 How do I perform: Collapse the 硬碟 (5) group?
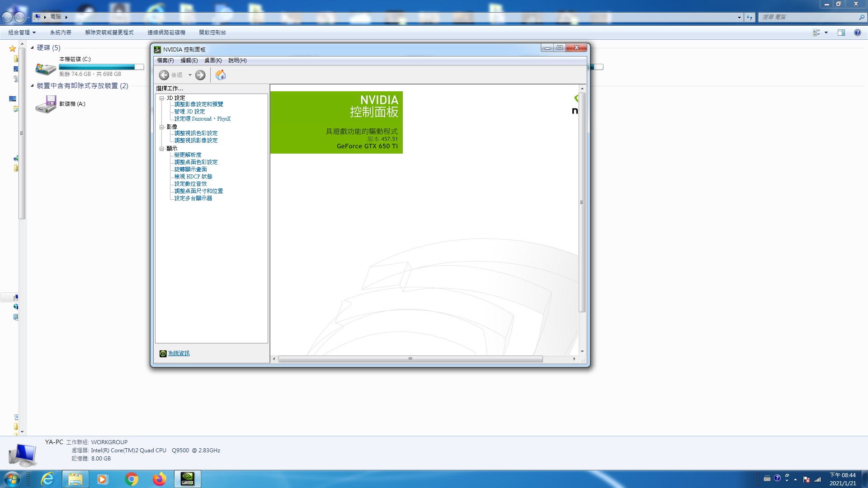[x=32, y=47]
